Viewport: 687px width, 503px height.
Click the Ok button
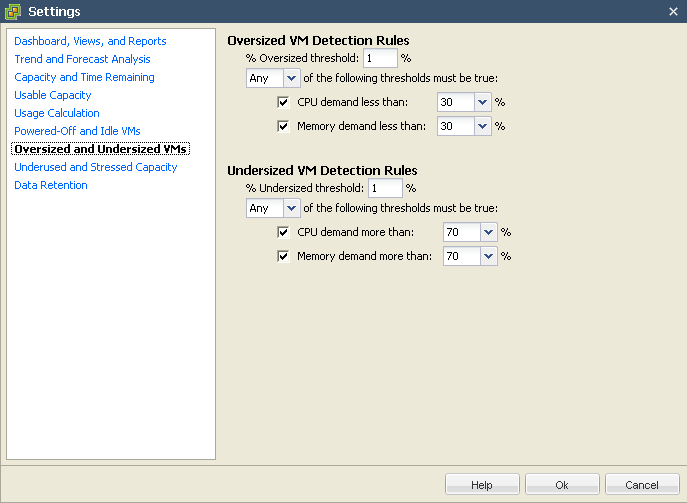pos(562,485)
